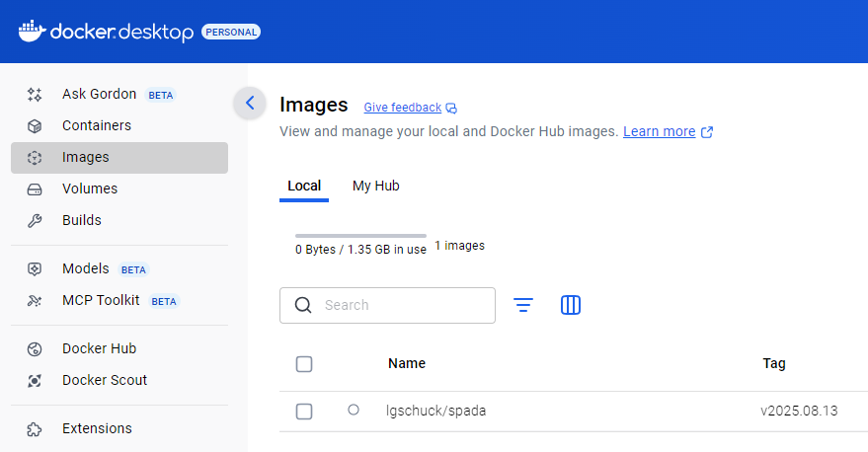Open the filter options dropdown
Image resolution: width=868 pixels, height=452 pixels.
coord(523,306)
